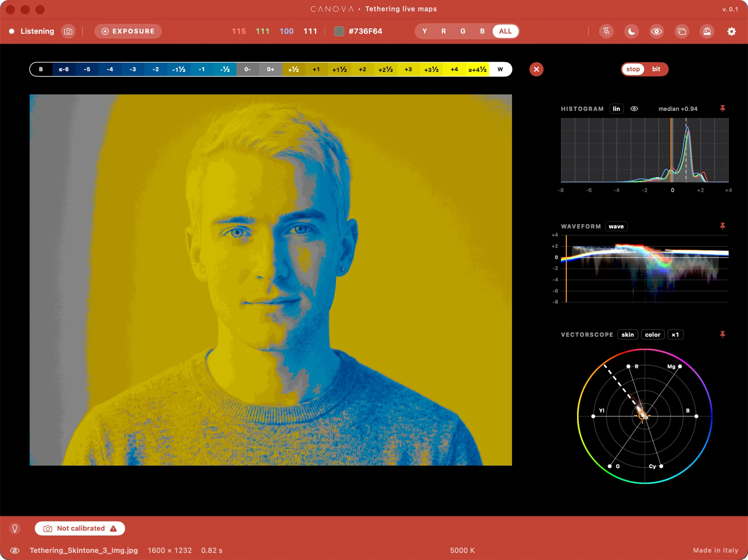Change the histogram lin scale option
Image resolution: width=748 pixels, height=560 pixels.
(x=616, y=109)
